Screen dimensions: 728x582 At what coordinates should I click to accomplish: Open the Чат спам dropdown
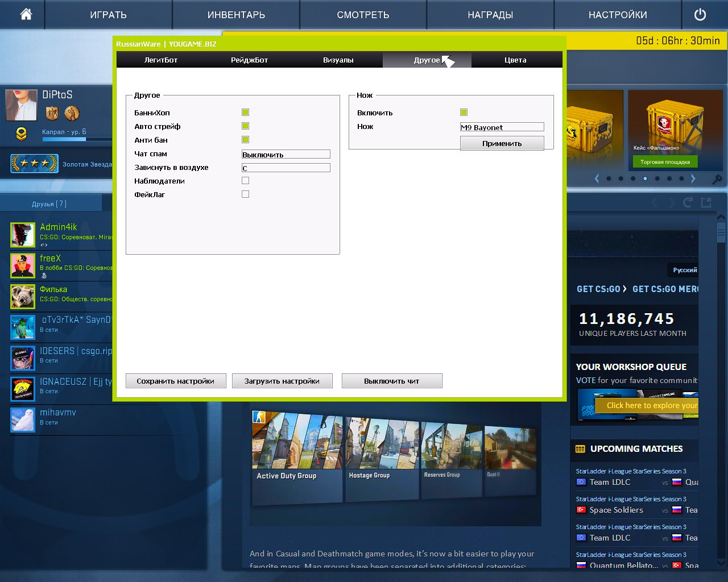[x=286, y=154]
